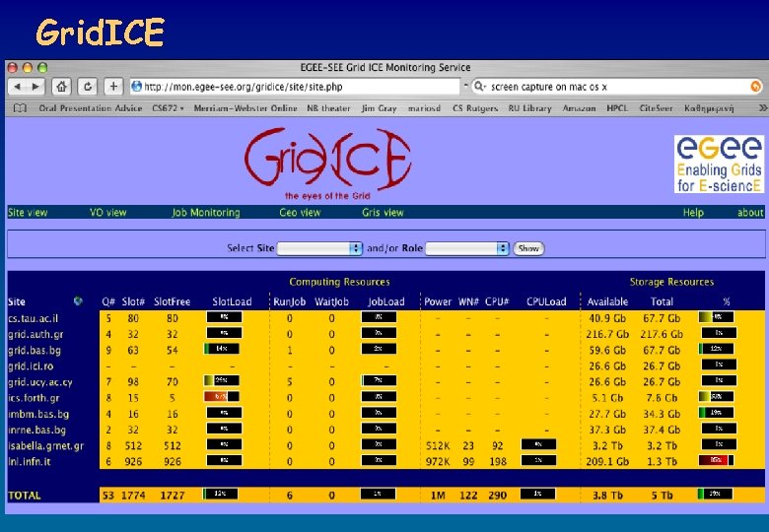Click the 972K power value
Viewport: 769px width, 532px height.
[438, 461]
